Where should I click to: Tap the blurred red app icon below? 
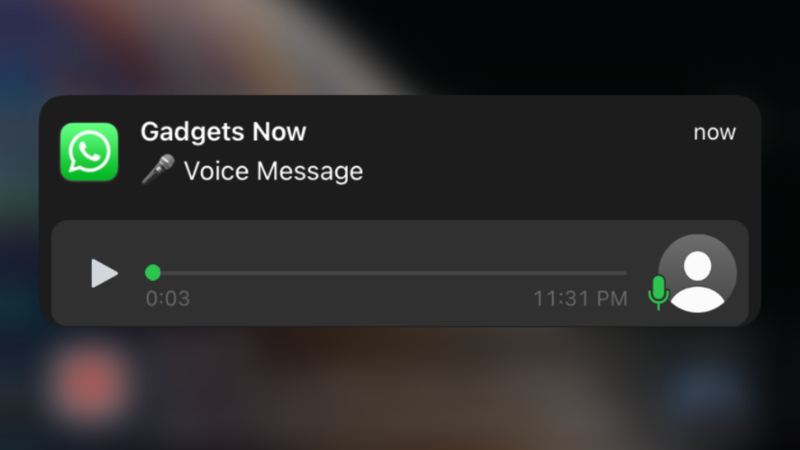pos(90,384)
